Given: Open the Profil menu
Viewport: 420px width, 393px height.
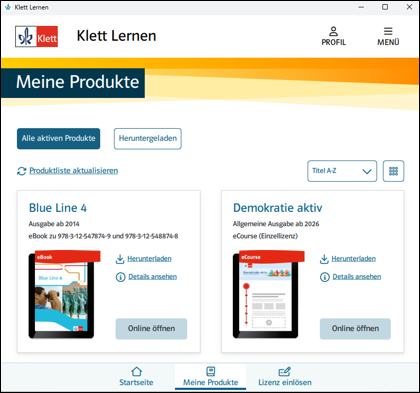Looking at the screenshot, I should (x=333, y=36).
